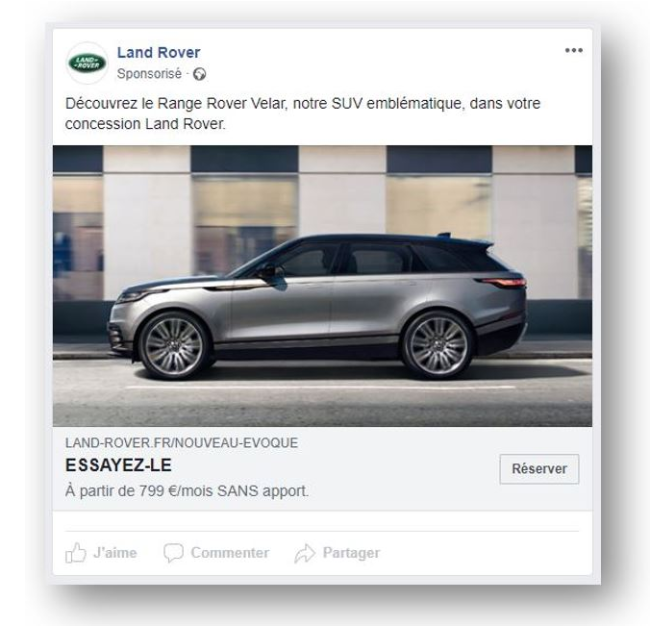Open the Land Rover page name link
The image size is (656, 638).
click(x=159, y=53)
